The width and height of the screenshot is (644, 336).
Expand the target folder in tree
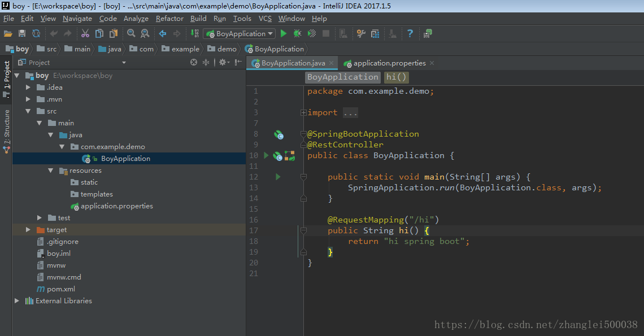click(28, 230)
